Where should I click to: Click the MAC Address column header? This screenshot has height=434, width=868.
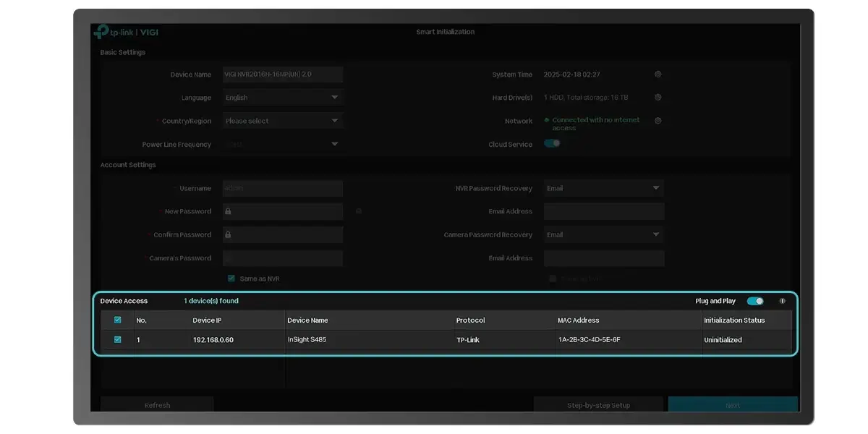coord(578,320)
